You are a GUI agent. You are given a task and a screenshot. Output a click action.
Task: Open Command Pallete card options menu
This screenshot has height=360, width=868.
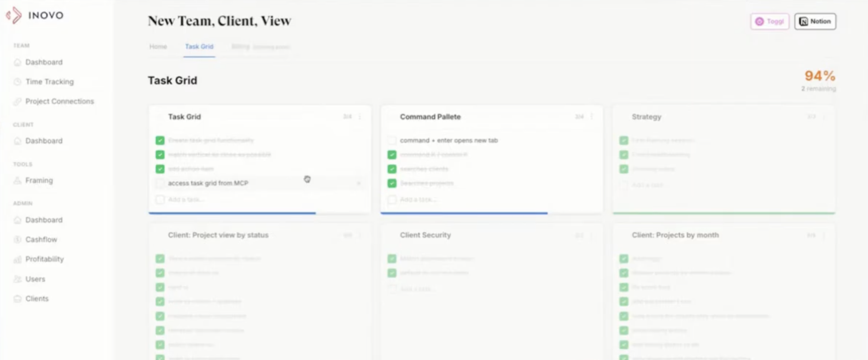[592, 117]
